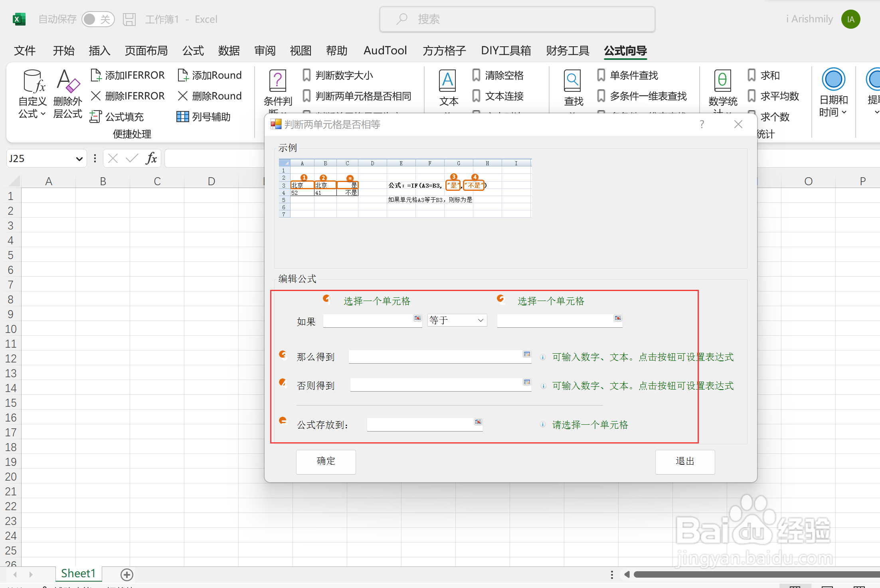Click 删除IFERROR command
The image size is (880, 588).
[x=128, y=96]
